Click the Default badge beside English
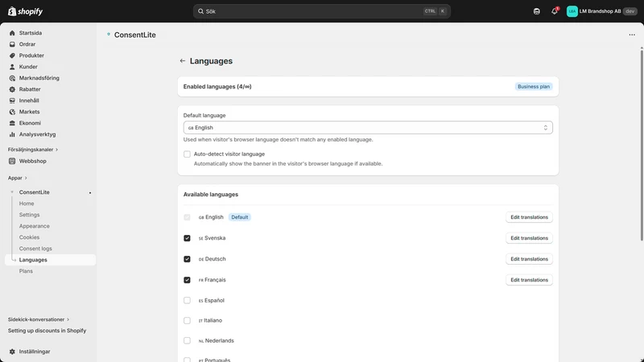 pos(239,217)
